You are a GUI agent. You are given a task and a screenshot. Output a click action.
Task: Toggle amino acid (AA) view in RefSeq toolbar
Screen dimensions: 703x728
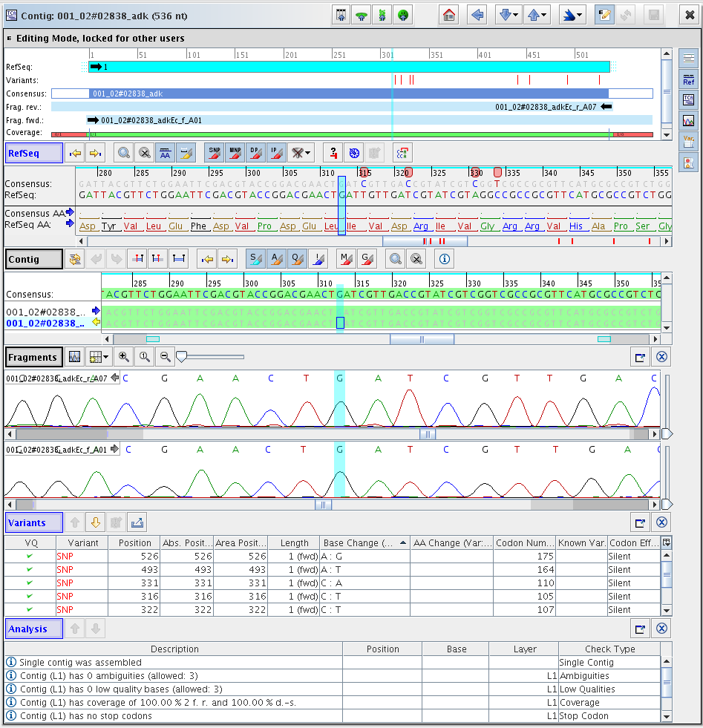coord(166,153)
